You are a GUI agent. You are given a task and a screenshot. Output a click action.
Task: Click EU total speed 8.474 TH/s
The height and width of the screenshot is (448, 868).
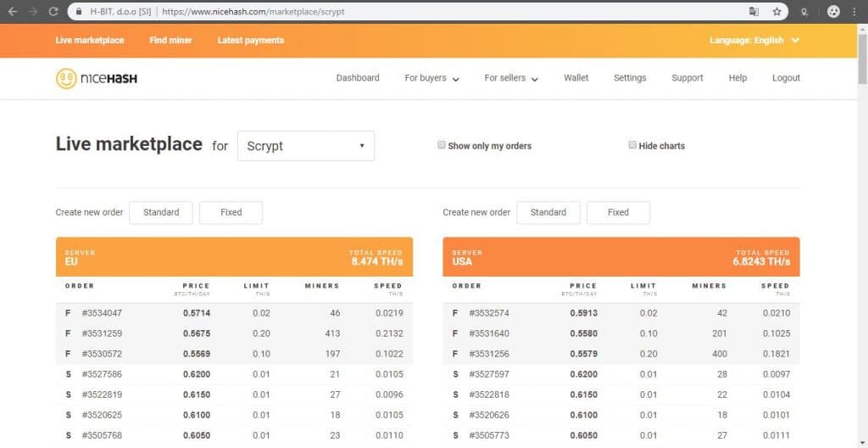tap(377, 261)
